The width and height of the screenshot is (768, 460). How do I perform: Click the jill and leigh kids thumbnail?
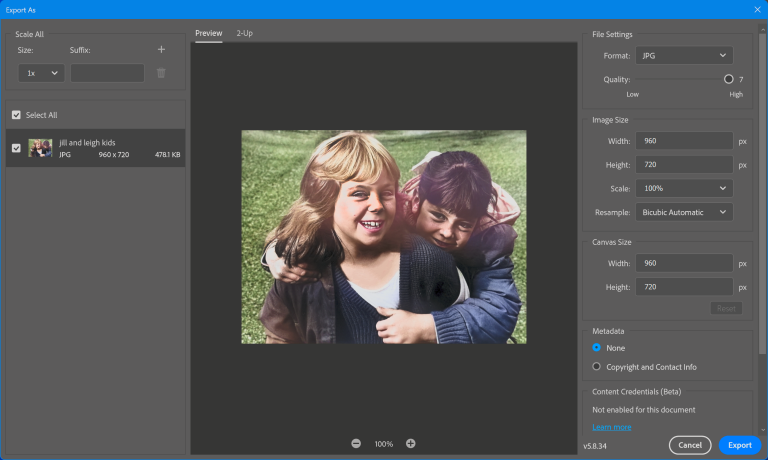pos(40,148)
